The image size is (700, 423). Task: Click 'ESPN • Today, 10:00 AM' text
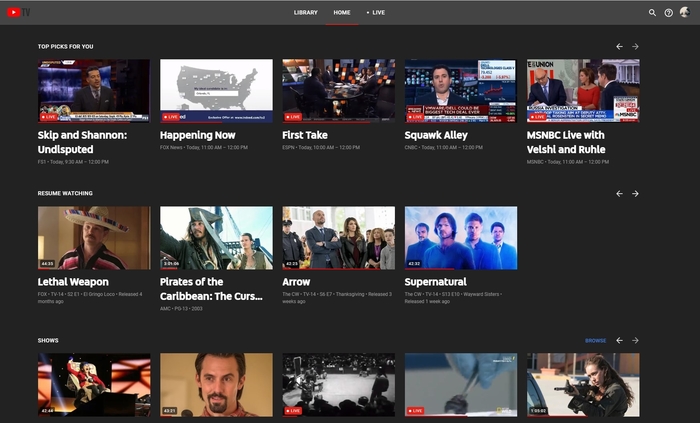coord(321,147)
